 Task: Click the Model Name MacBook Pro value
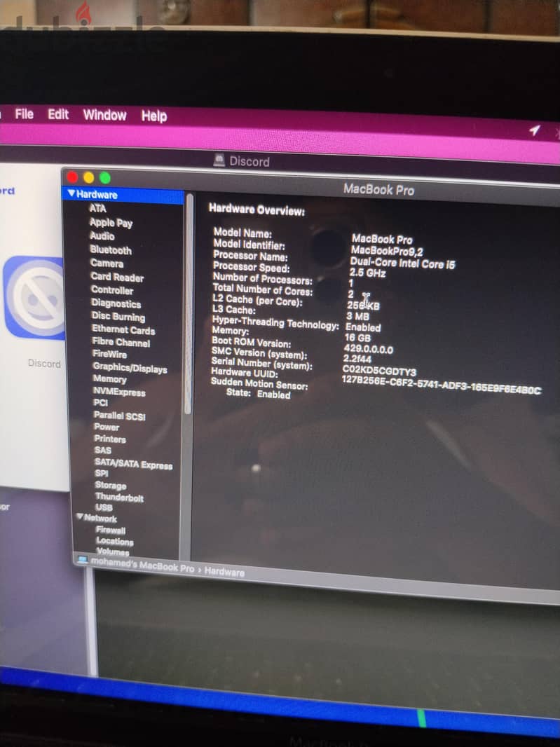click(x=382, y=239)
